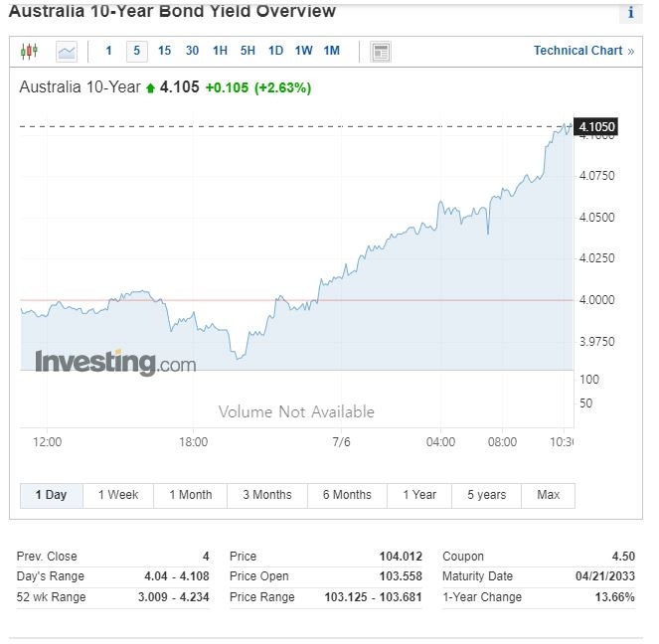This screenshot has height=644, width=659.
Task: Click the 1-Year Change value 13.66%
Action: 615,597
